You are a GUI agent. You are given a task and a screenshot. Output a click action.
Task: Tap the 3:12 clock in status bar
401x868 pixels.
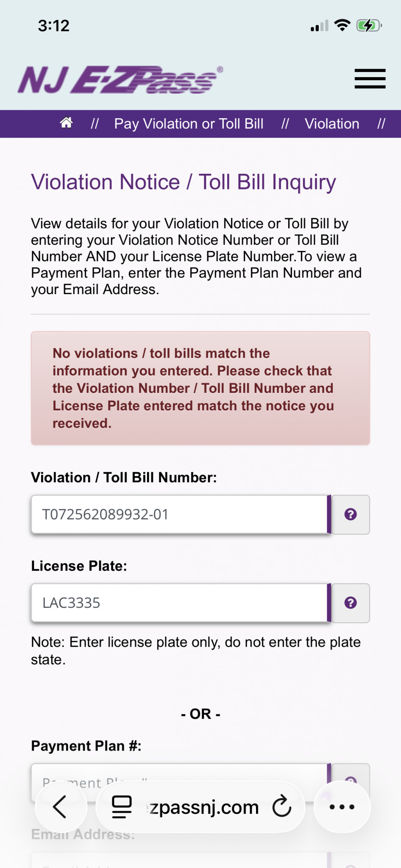(53, 26)
